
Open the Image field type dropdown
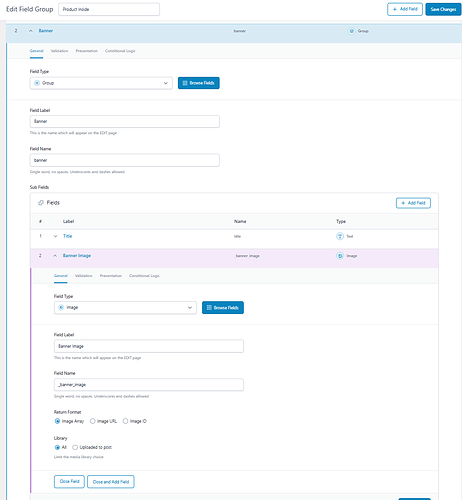click(x=125, y=307)
